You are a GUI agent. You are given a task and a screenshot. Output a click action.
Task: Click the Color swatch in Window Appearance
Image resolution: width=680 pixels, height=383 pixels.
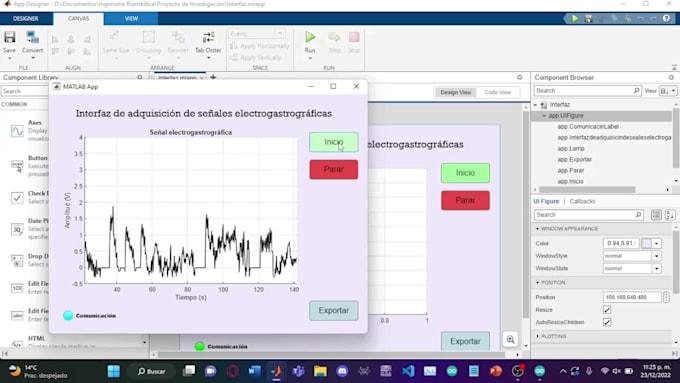pos(646,243)
